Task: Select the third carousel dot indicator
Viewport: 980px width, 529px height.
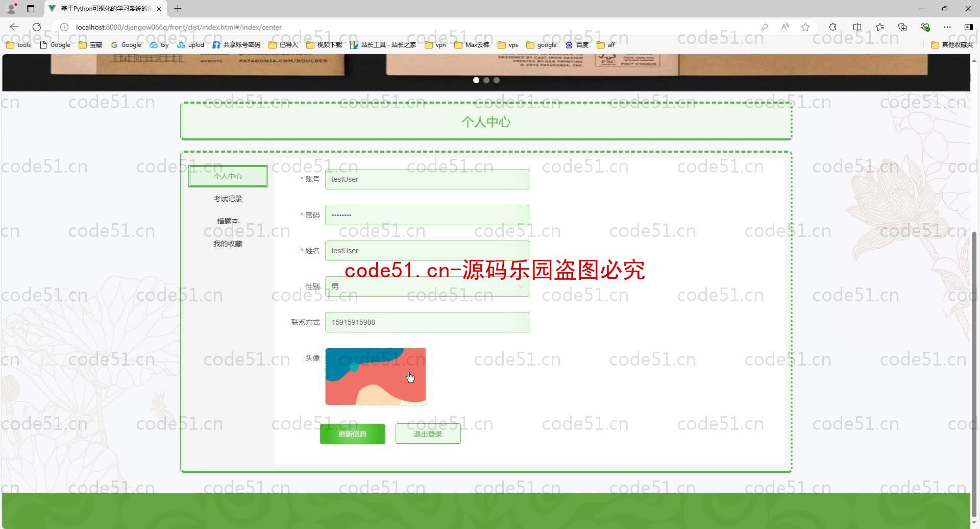Action: [497, 80]
